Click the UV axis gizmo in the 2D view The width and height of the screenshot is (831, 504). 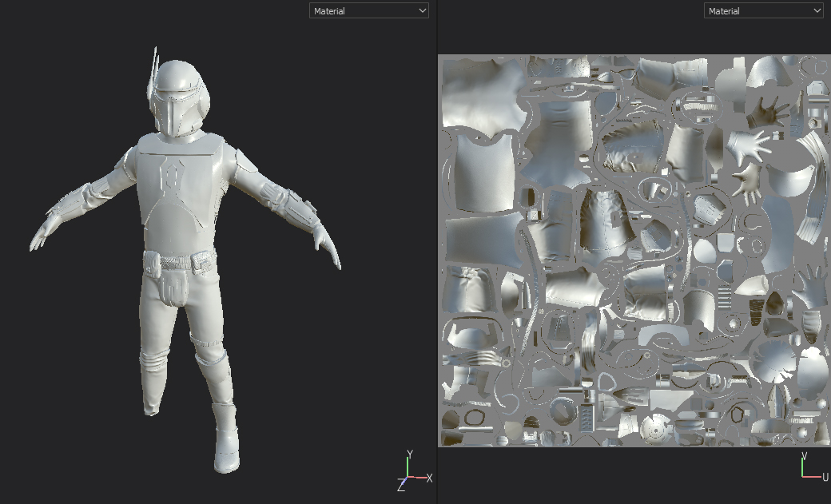pos(814,467)
